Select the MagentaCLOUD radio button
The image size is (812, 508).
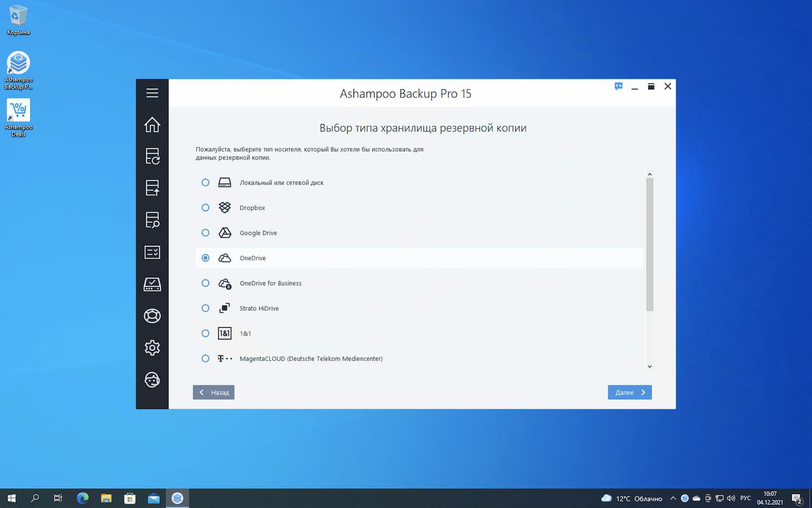205,359
